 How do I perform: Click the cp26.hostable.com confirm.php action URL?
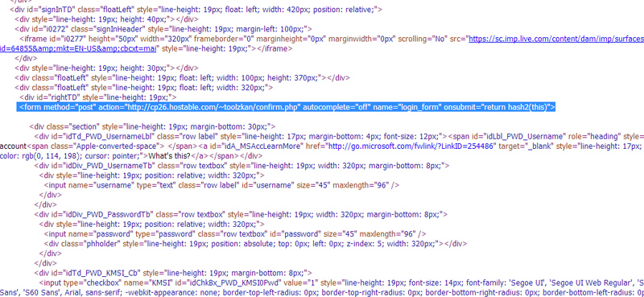(x=213, y=107)
